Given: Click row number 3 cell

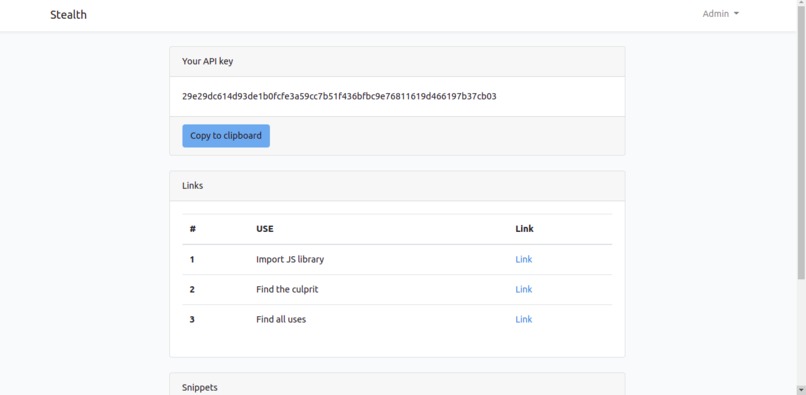Looking at the screenshot, I should coord(192,319).
